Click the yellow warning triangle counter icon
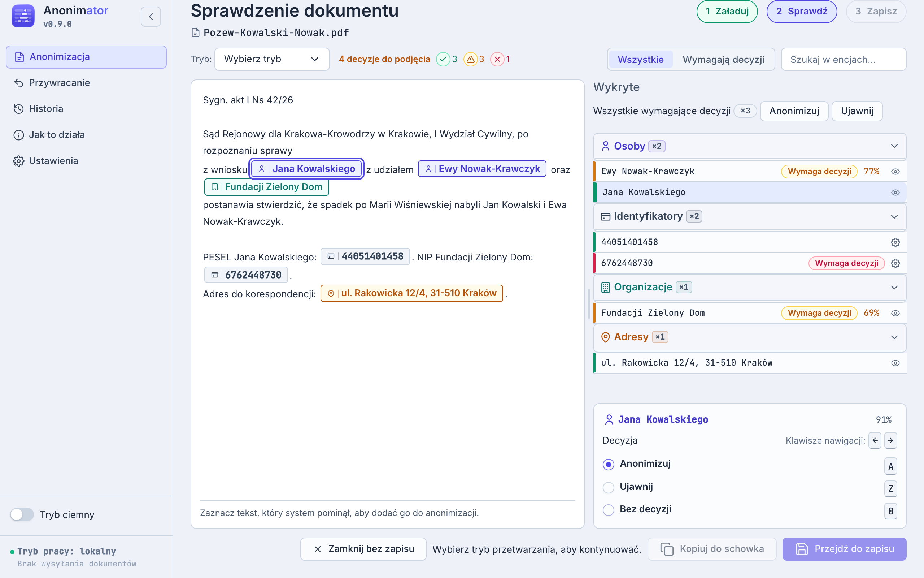This screenshot has width=924, height=578. 470,59
